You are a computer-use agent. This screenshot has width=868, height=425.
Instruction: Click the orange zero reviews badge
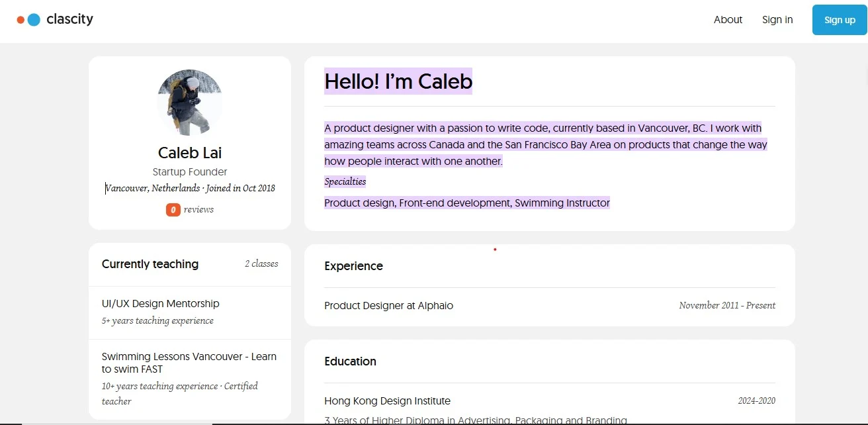click(173, 210)
